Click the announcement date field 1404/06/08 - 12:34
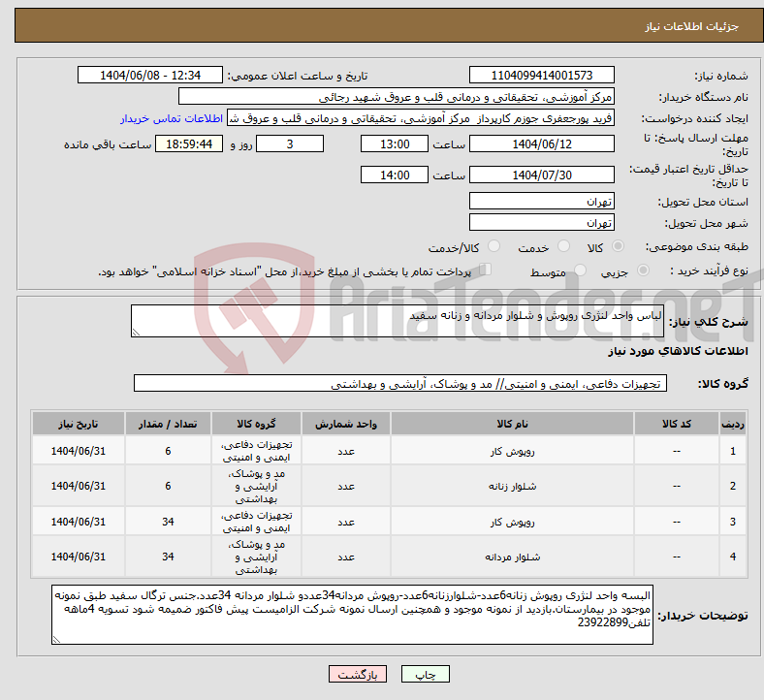The image size is (764, 700). (150, 75)
